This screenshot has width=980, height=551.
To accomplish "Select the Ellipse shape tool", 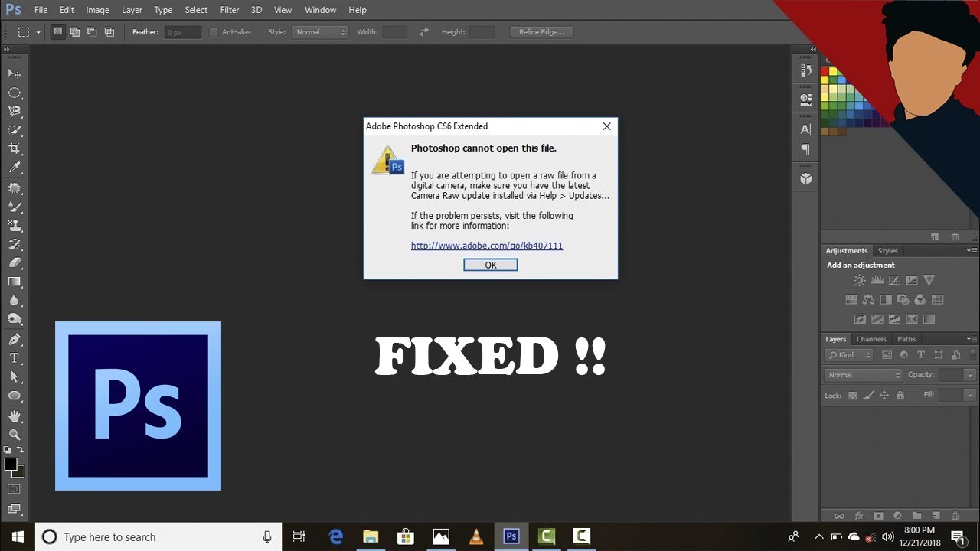I will point(14,396).
